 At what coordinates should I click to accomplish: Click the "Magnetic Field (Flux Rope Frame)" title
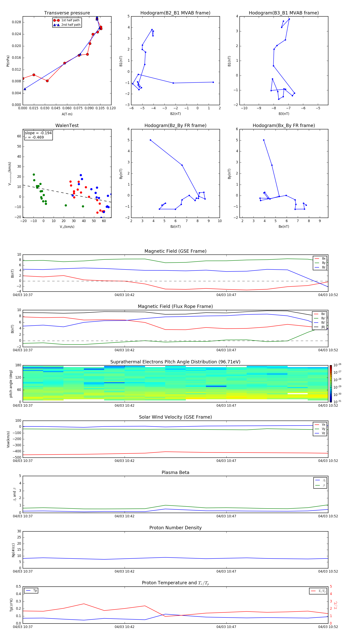(x=175, y=307)
